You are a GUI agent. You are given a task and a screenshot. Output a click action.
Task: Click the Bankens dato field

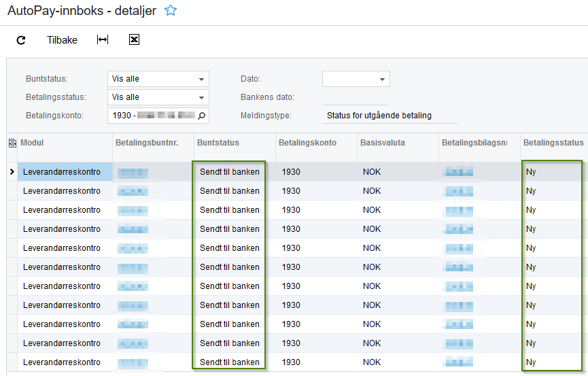[356, 97]
